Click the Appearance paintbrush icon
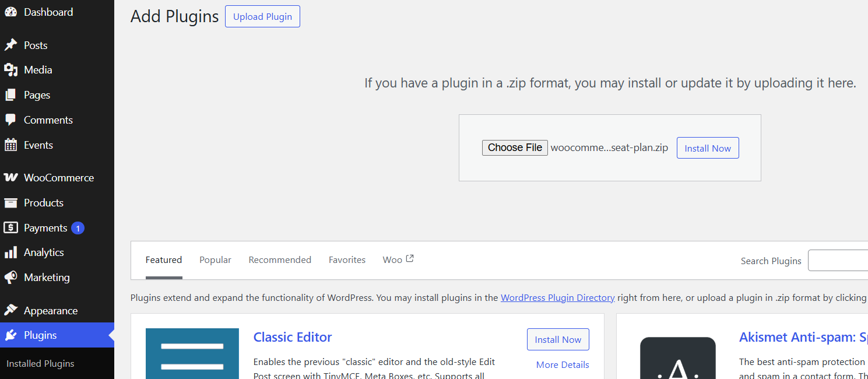Viewport: 868px width, 379px height. click(x=10, y=311)
